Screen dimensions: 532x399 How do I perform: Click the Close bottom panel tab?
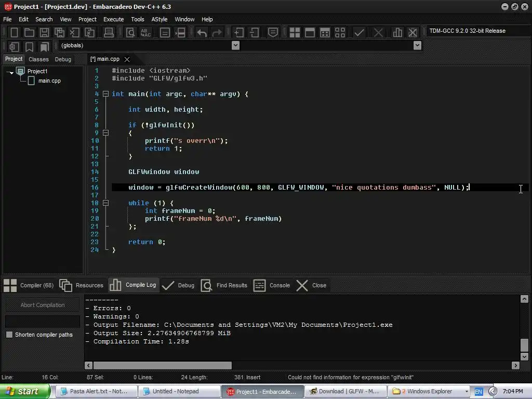click(x=311, y=285)
